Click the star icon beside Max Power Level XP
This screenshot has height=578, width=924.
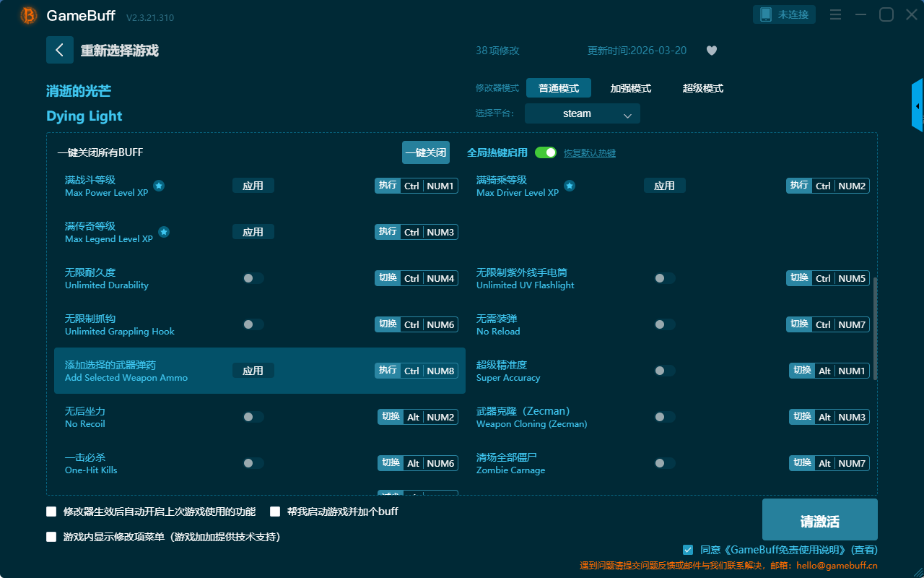(159, 186)
